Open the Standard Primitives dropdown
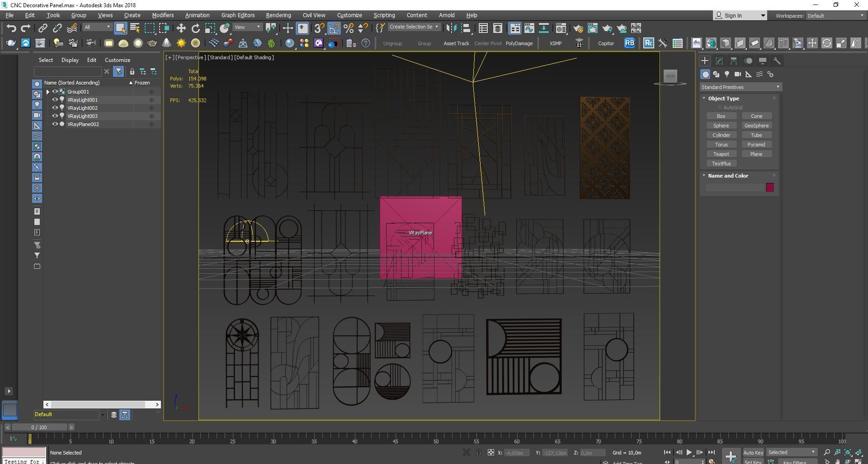The height and width of the screenshot is (464, 868). pyautogui.click(x=741, y=87)
